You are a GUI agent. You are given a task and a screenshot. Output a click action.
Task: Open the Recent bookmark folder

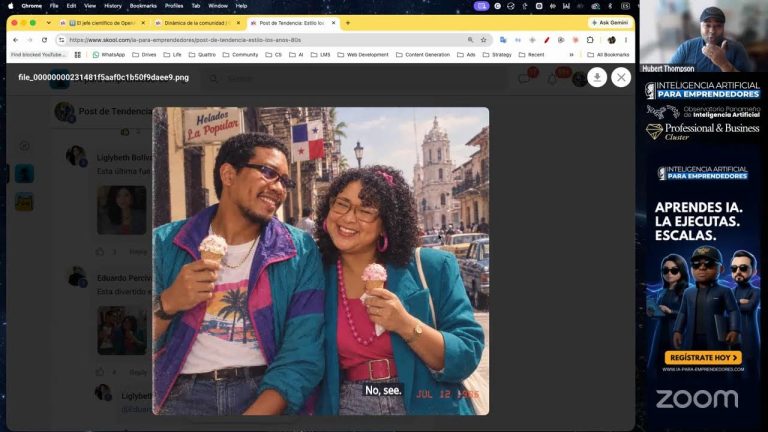click(531, 55)
